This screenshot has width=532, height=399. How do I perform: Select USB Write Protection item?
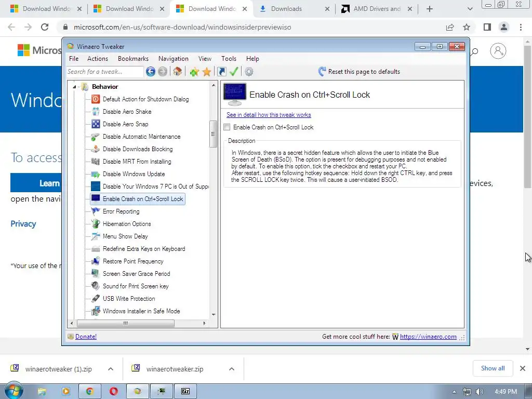click(x=129, y=299)
